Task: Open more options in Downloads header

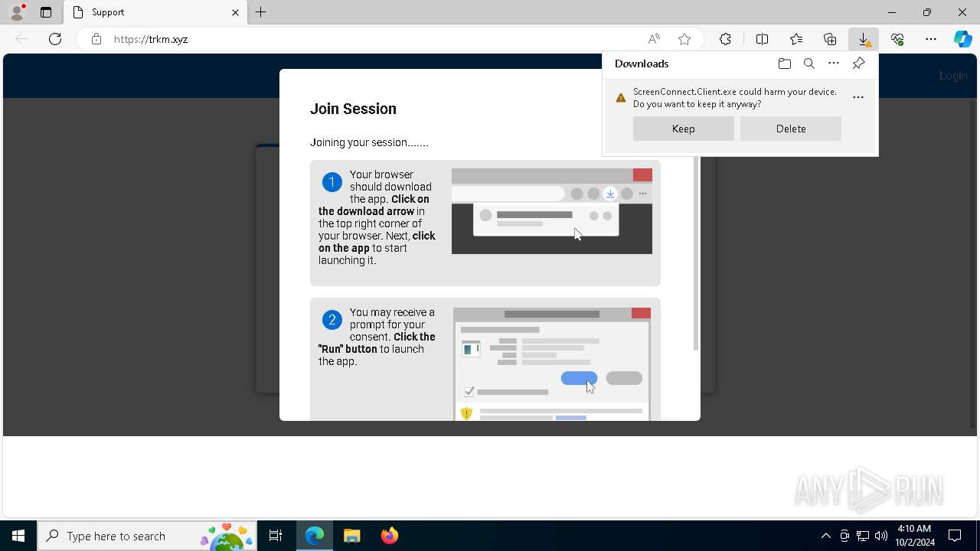Action: tap(834, 64)
